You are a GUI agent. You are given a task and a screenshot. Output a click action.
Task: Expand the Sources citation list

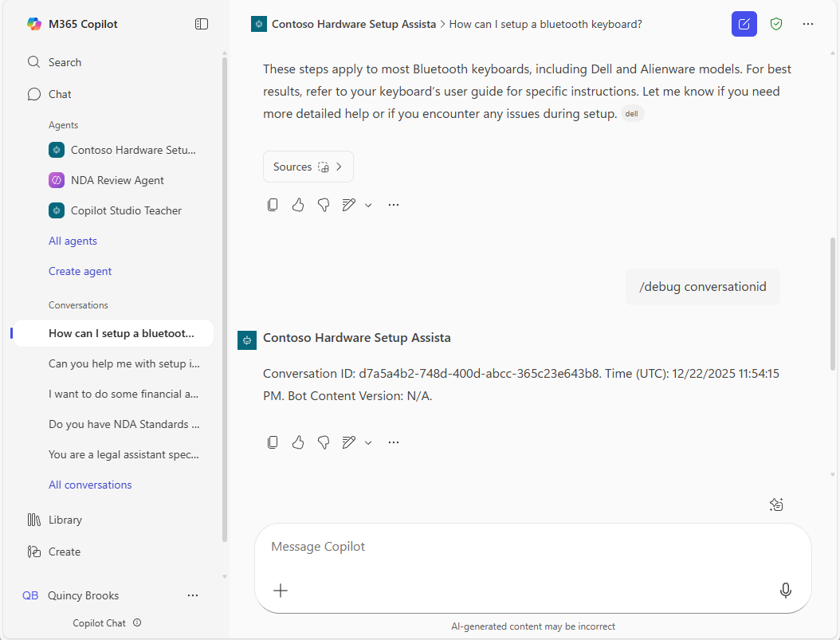click(x=308, y=167)
